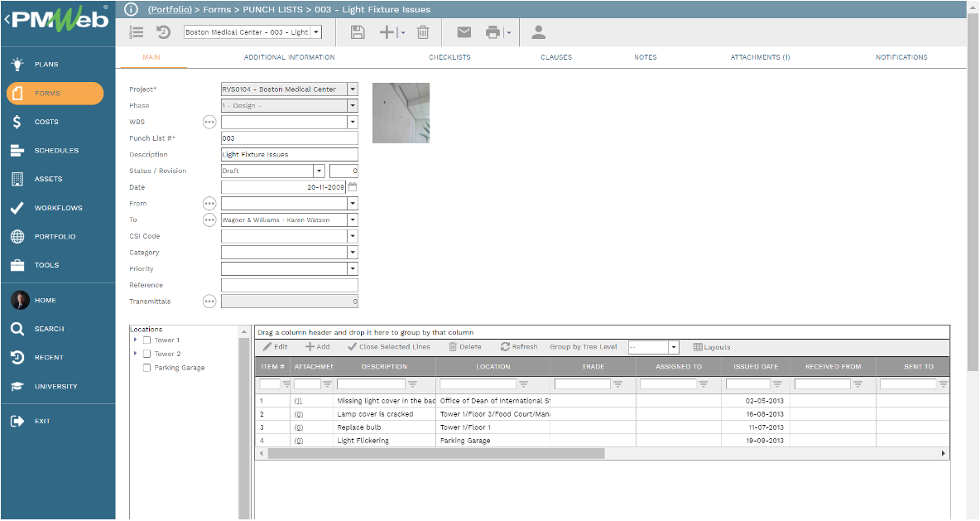Go to Schedules in sidebar
Image resolution: width=980 pixels, height=521 pixels.
click(57, 151)
